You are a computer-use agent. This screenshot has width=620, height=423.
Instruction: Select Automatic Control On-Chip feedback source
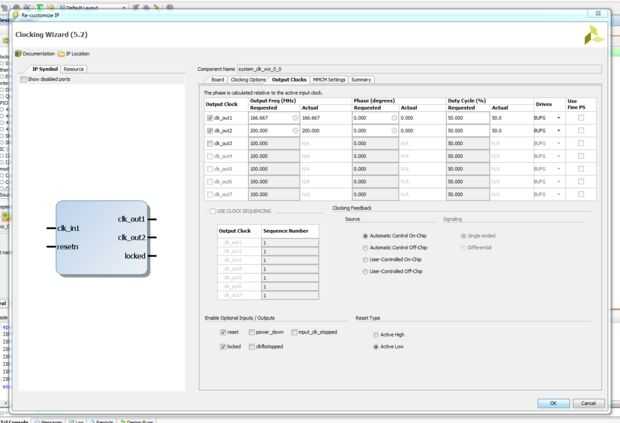[365, 236]
